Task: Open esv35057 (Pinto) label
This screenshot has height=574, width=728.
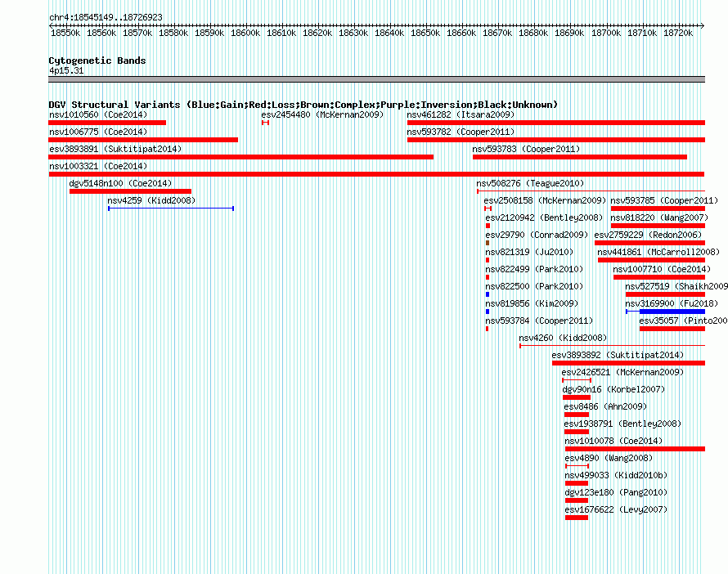Action: click(684, 321)
